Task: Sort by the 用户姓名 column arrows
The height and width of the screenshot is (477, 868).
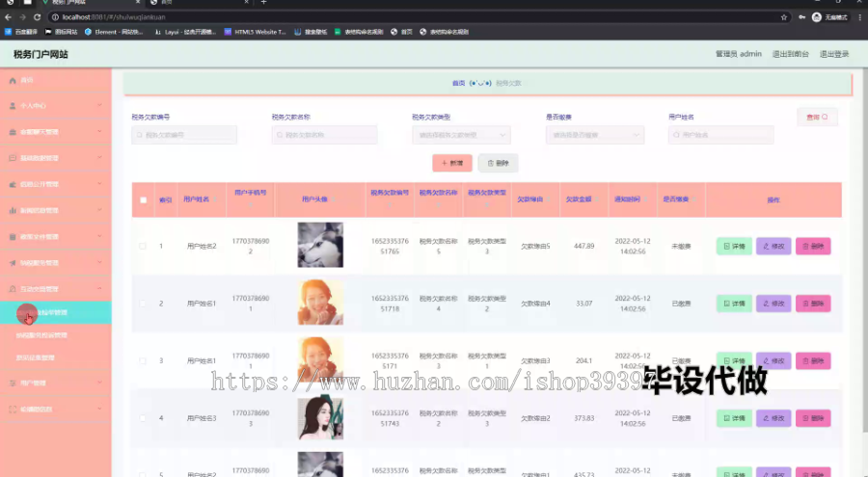Action: [215, 199]
